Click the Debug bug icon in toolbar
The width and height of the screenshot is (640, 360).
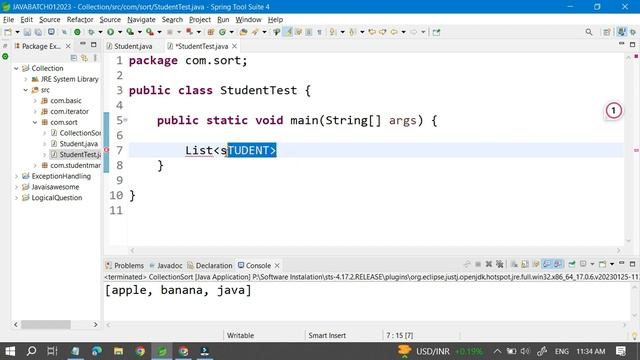coord(91,32)
